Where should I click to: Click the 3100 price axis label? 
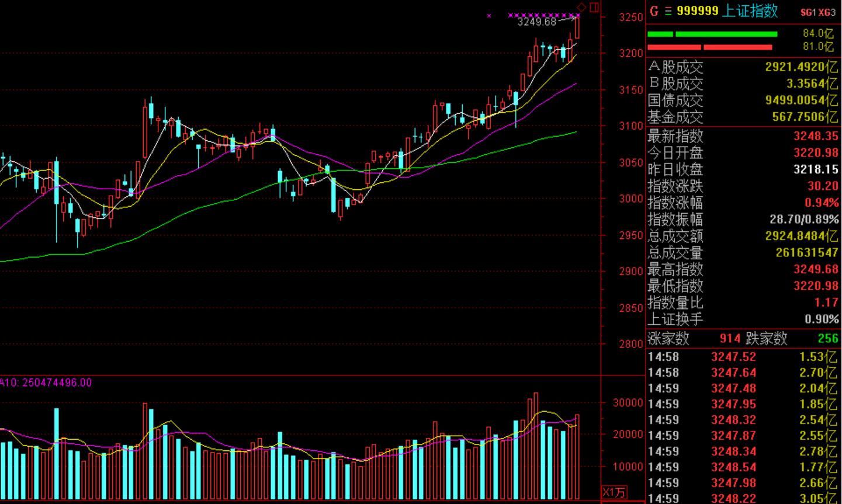(x=631, y=126)
